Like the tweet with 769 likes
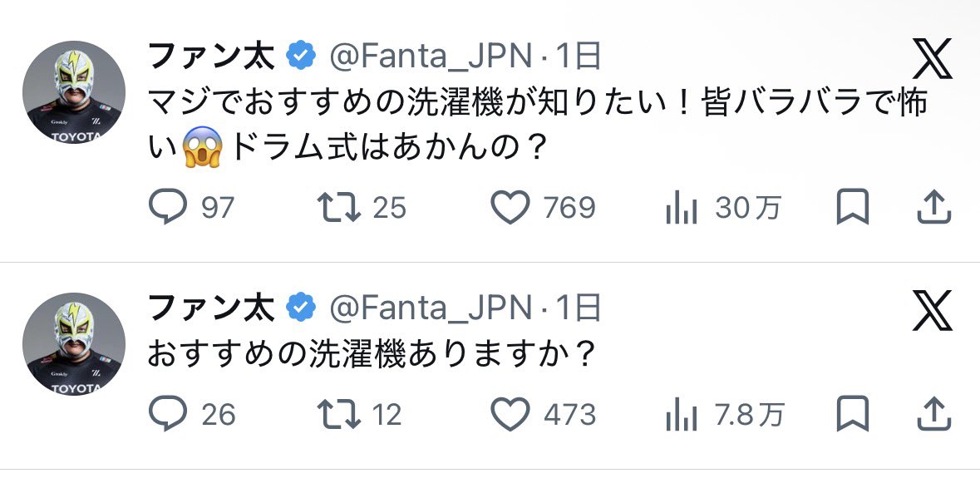This screenshot has width=980, height=483. tap(510, 207)
